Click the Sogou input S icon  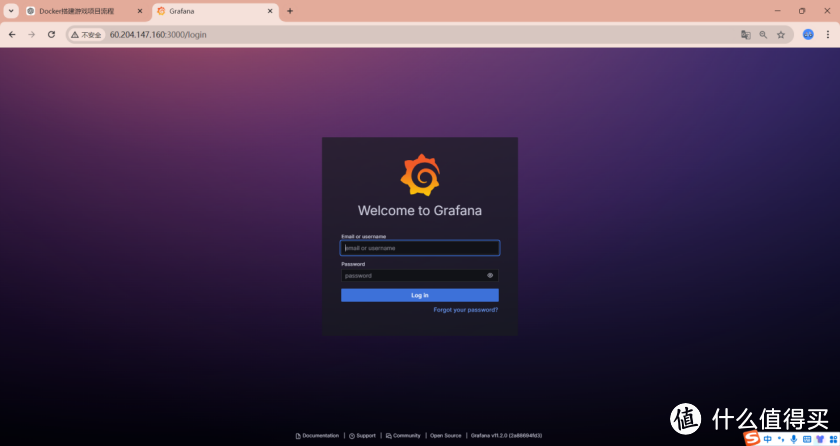click(752, 438)
